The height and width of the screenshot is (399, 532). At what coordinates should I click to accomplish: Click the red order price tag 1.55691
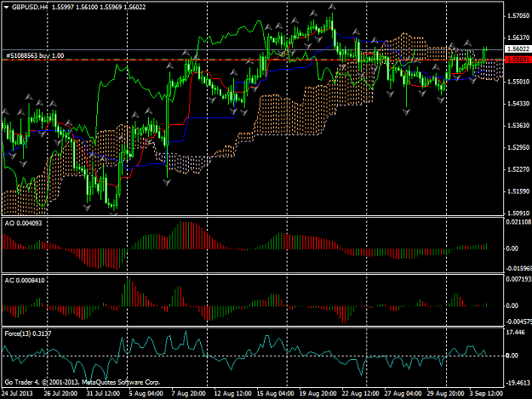(518, 60)
